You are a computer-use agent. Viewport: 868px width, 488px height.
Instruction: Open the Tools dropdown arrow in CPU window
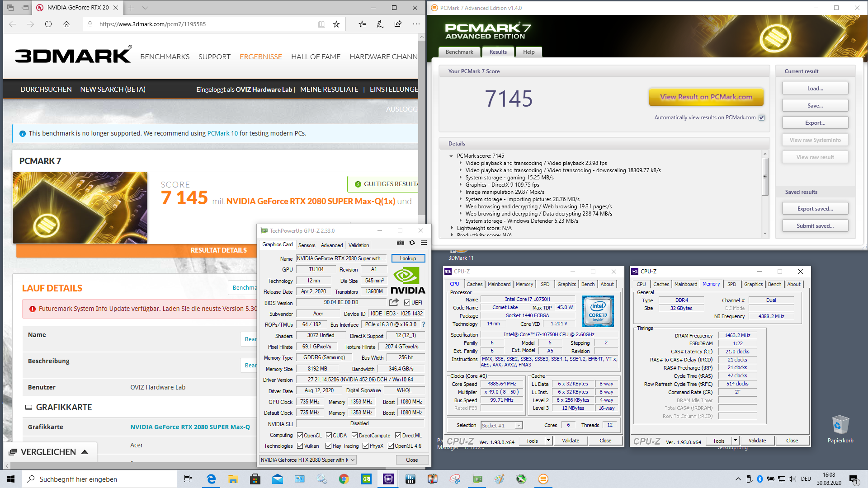pos(548,441)
